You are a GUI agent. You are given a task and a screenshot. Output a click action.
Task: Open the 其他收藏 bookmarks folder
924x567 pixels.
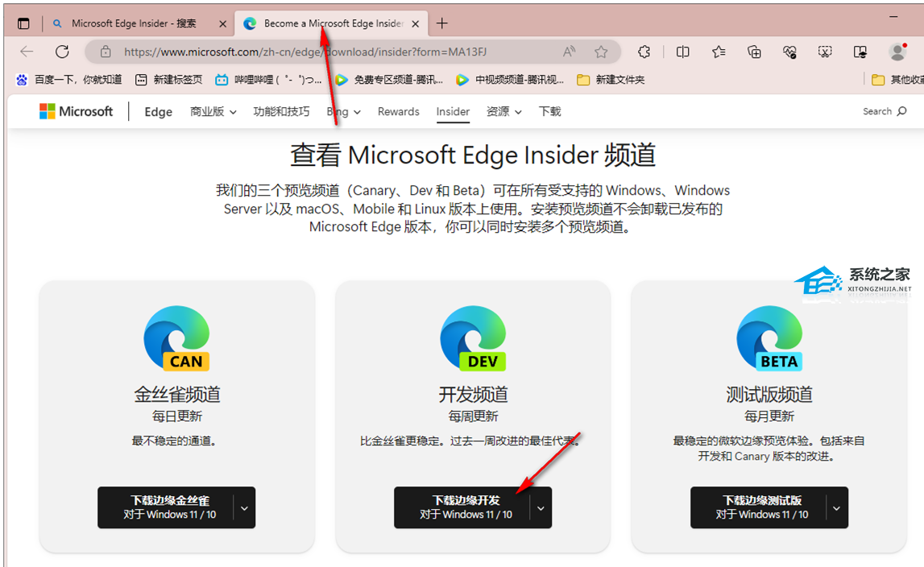pyautogui.click(x=897, y=80)
